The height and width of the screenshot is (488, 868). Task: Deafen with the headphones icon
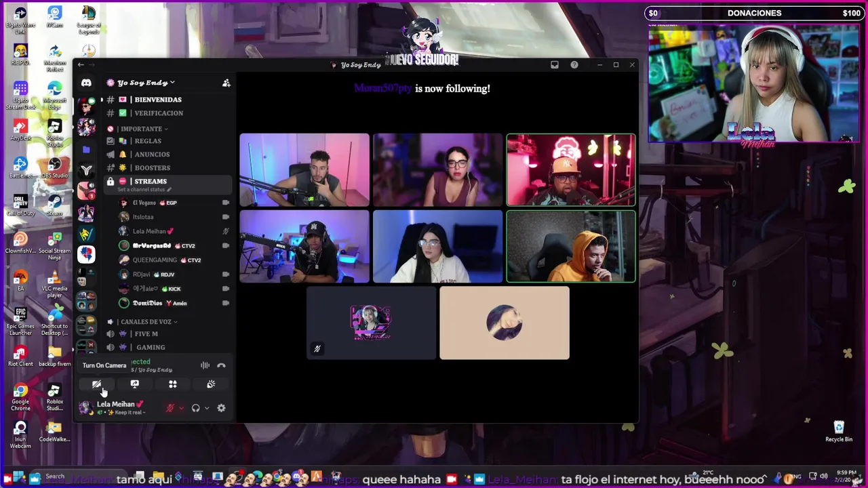(195, 408)
